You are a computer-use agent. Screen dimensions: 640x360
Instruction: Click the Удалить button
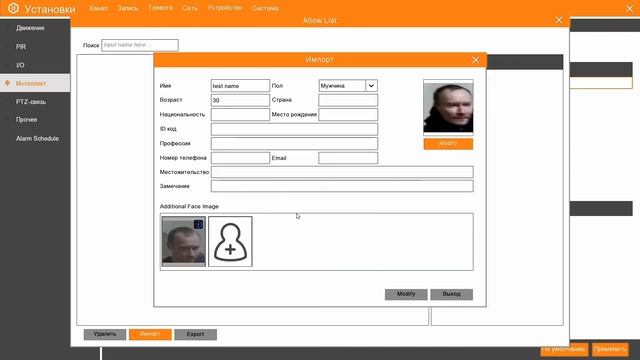coord(105,334)
